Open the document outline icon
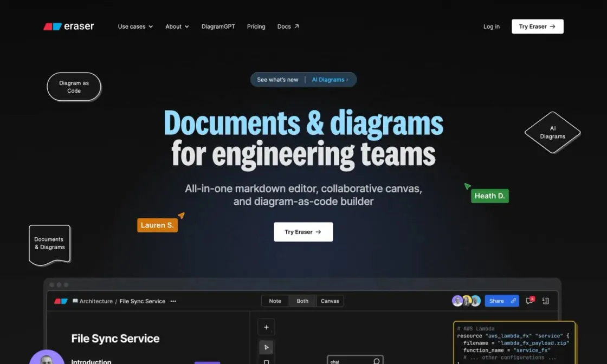The image size is (607, 364). [545, 301]
